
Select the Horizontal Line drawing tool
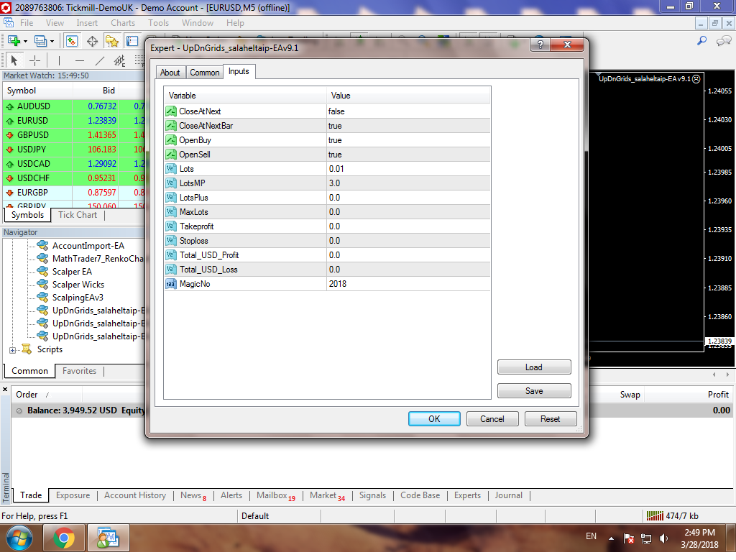pyautogui.click(x=80, y=60)
